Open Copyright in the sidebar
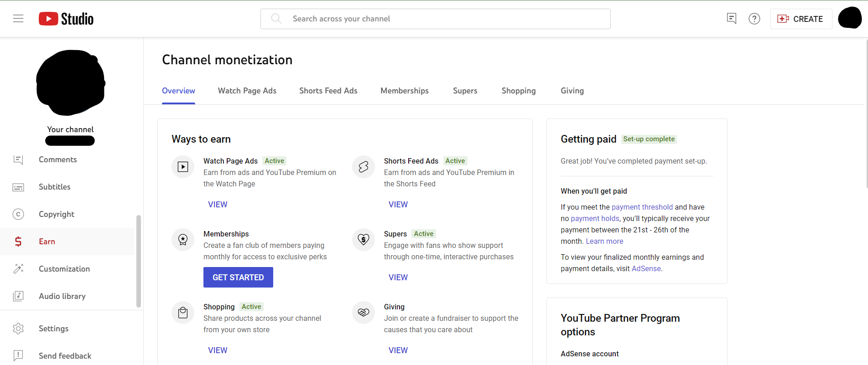The width and height of the screenshot is (868, 365). [x=68, y=214]
